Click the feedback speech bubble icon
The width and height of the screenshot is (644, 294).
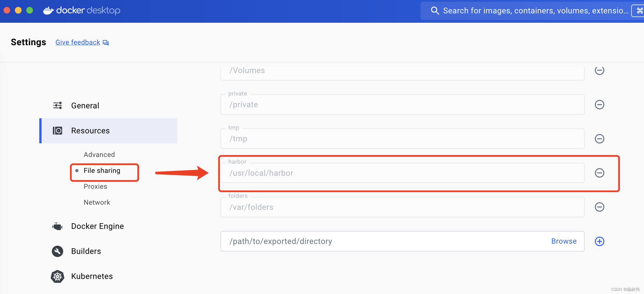click(x=106, y=43)
